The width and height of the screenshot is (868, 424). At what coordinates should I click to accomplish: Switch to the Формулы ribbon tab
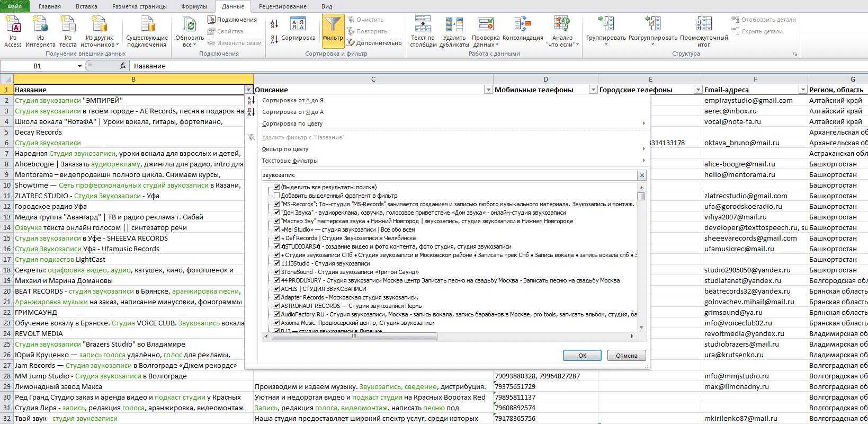tap(194, 6)
